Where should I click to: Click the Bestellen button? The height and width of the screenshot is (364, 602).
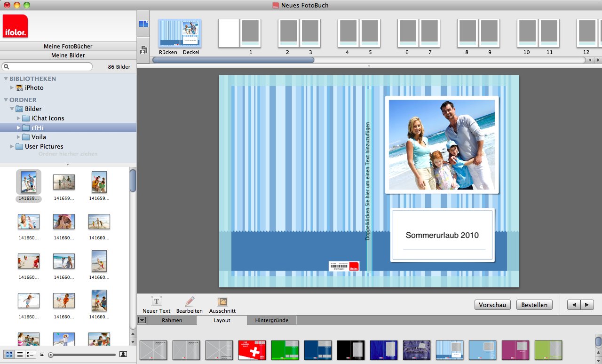(534, 305)
